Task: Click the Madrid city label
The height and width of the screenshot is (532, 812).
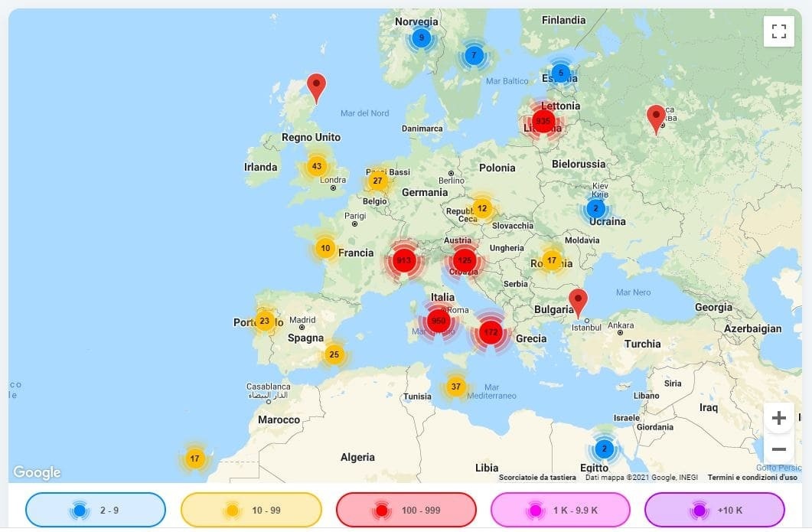Action: [302, 320]
